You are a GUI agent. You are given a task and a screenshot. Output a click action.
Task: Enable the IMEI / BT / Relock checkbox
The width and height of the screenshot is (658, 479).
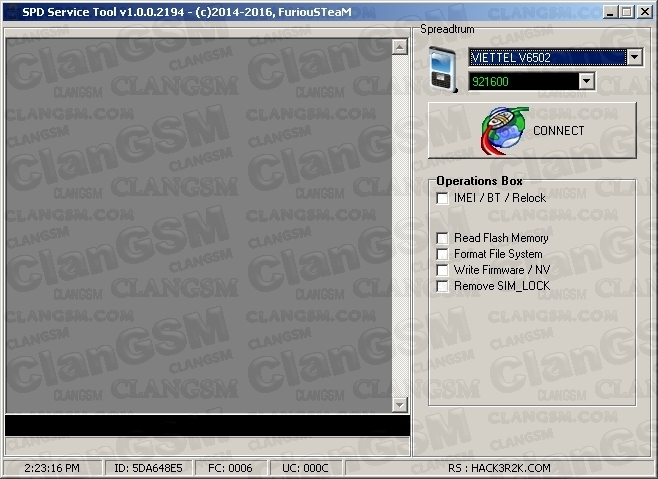click(442, 198)
